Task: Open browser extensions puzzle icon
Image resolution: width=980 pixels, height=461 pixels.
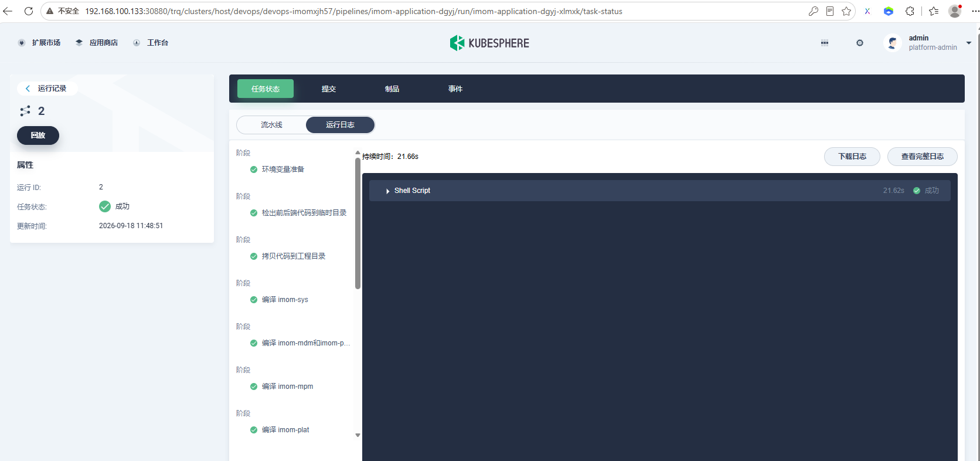Action: [910, 11]
